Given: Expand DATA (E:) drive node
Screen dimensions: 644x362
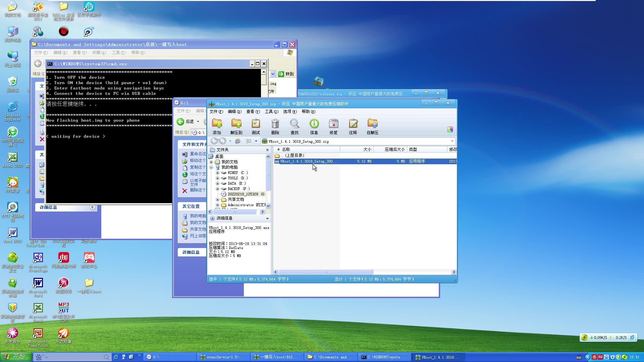Looking at the screenshot, I should (x=217, y=184).
